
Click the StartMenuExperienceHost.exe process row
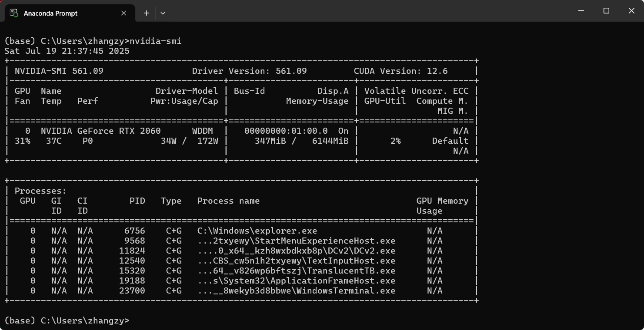tap(242, 241)
